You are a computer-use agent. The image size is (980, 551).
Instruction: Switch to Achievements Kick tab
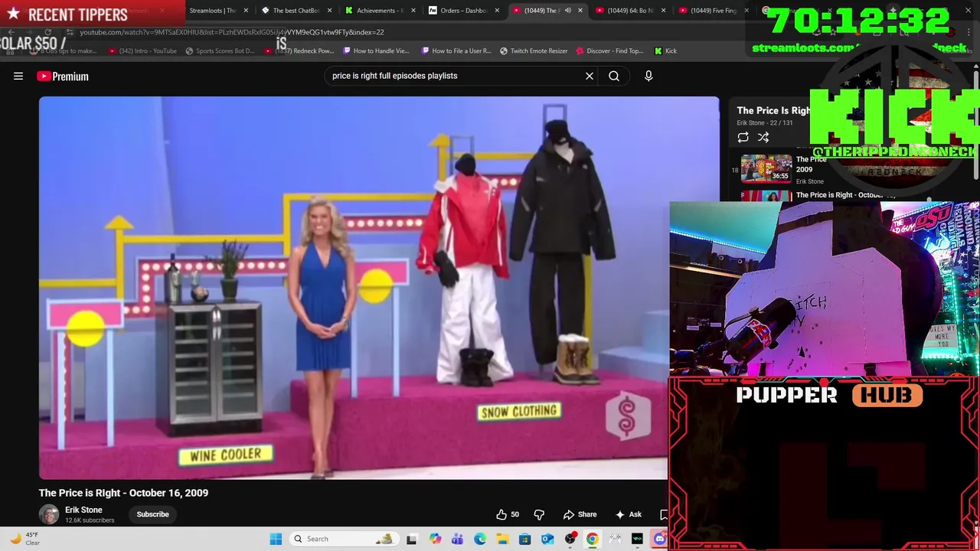click(380, 11)
